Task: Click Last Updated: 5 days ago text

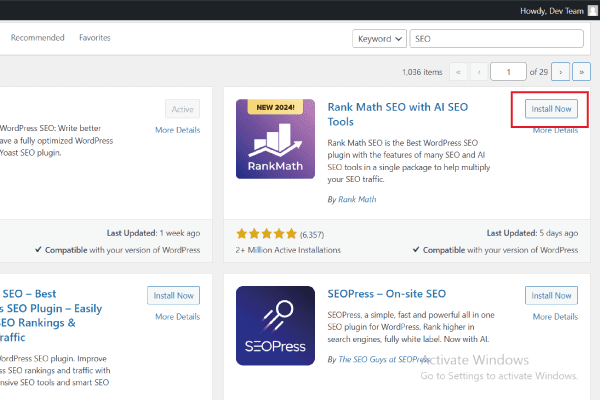Action: pyautogui.click(x=532, y=233)
